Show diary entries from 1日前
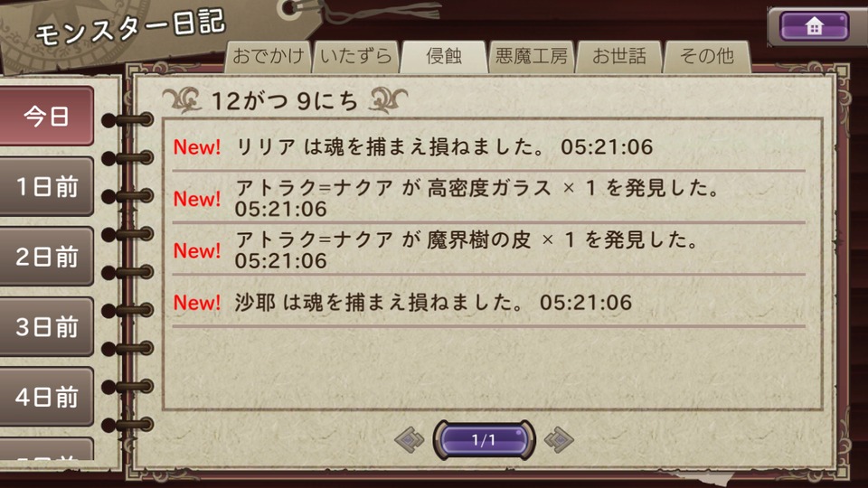Screen dimensions: 868x488 point(46,186)
